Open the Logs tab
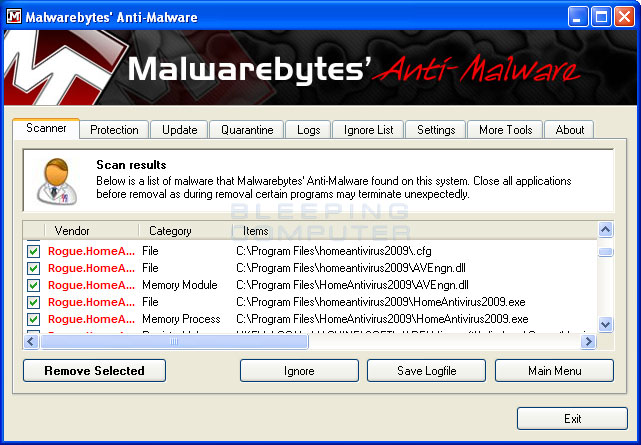The height and width of the screenshot is (445, 641). pyautogui.click(x=308, y=130)
